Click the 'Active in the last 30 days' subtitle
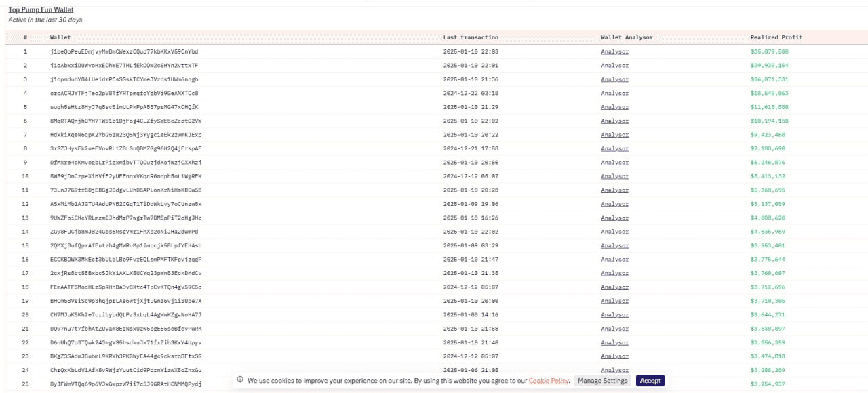Image resolution: width=868 pixels, height=393 pixels. [45, 20]
